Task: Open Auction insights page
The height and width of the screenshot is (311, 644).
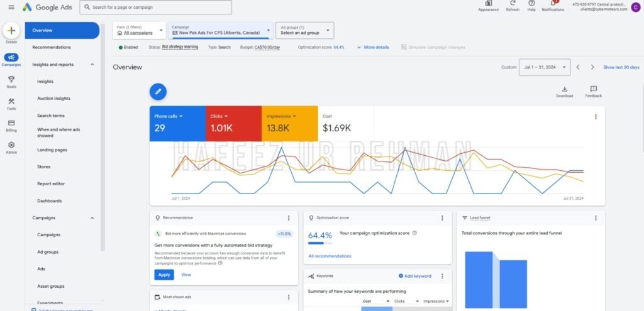Action: (x=54, y=99)
